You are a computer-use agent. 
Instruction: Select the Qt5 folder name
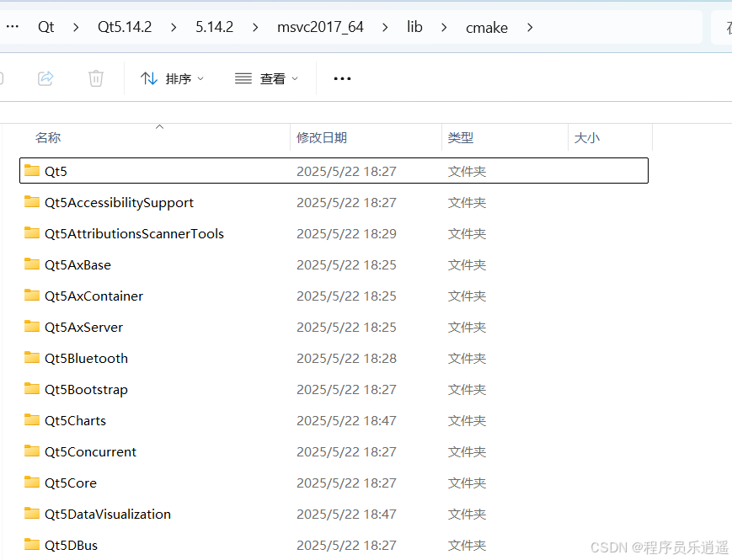[x=56, y=172]
